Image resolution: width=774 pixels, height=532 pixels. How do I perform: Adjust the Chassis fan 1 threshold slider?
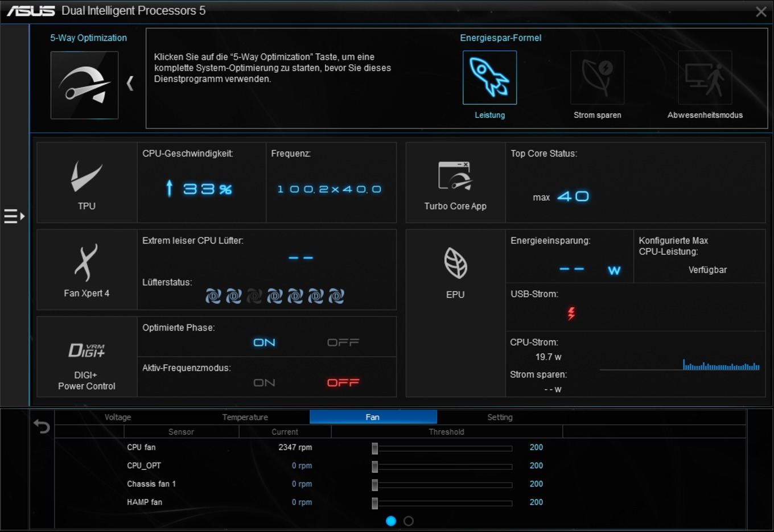374,485
